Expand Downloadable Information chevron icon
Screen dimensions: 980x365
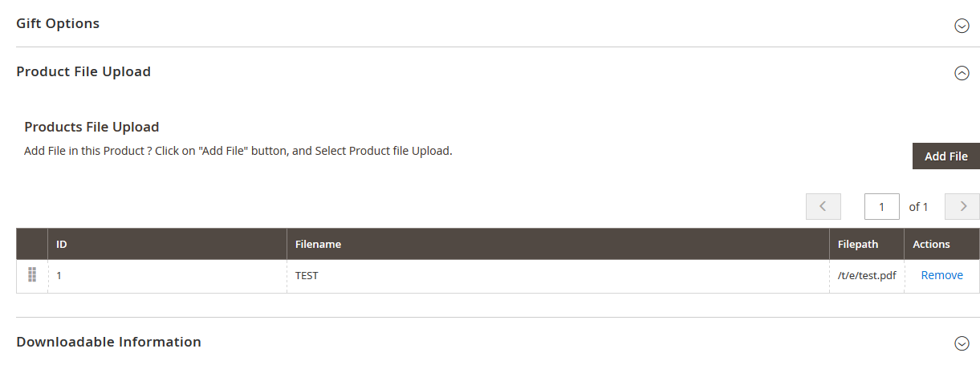coord(962,343)
